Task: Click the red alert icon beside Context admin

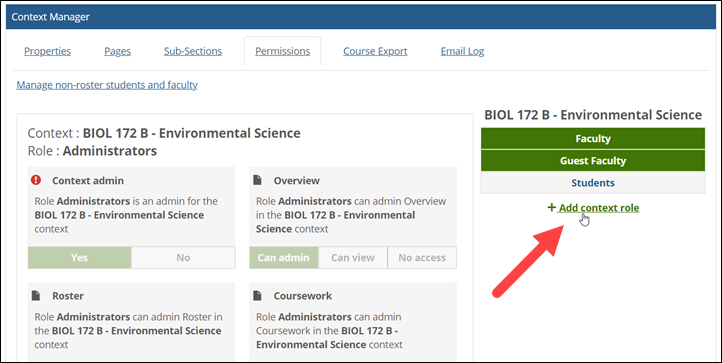Action: pos(36,180)
